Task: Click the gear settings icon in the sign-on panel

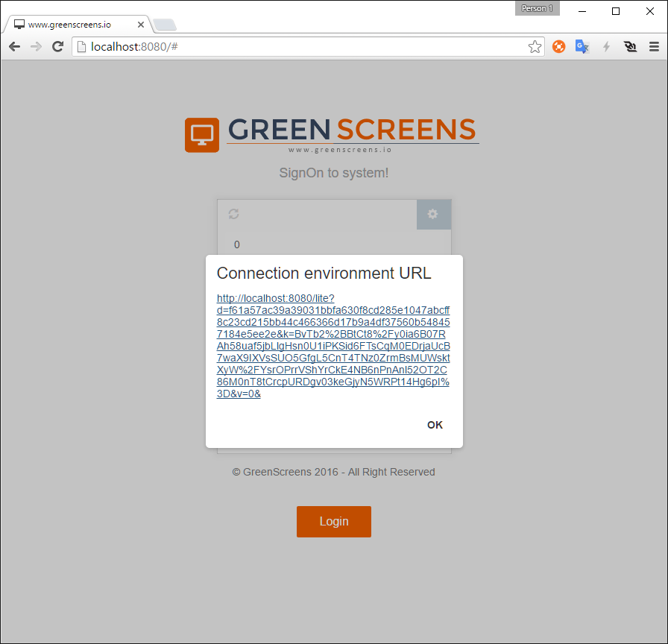Action: pos(433,215)
